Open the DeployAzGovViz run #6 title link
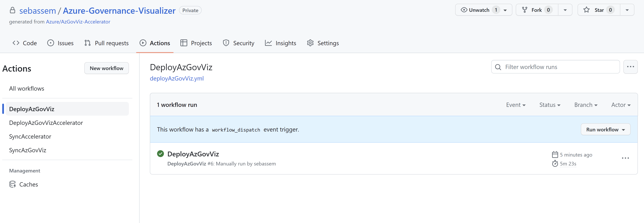This screenshot has height=223, width=644. [193, 154]
